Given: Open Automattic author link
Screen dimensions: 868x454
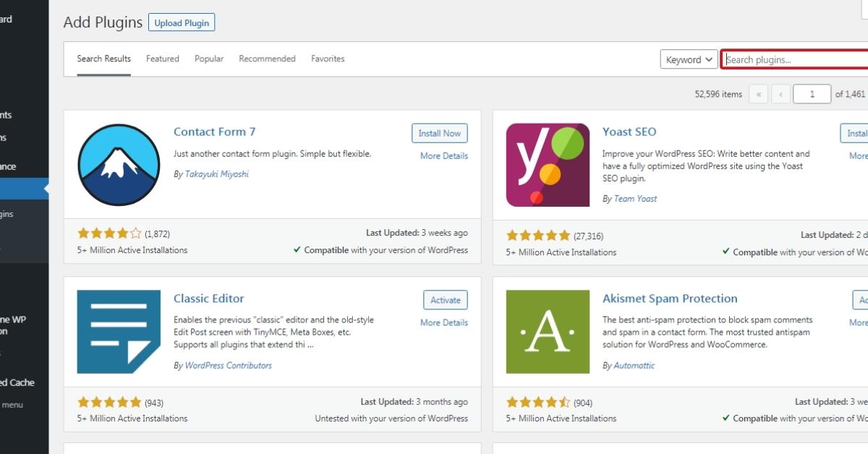Looking at the screenshot, I should click(x=634, y=365).
